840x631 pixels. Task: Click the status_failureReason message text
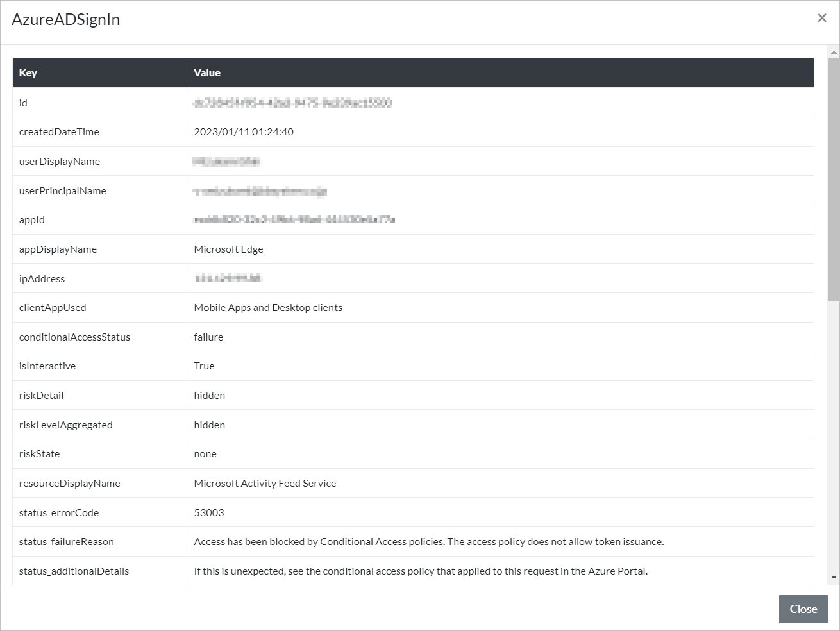tap(428, 542)
